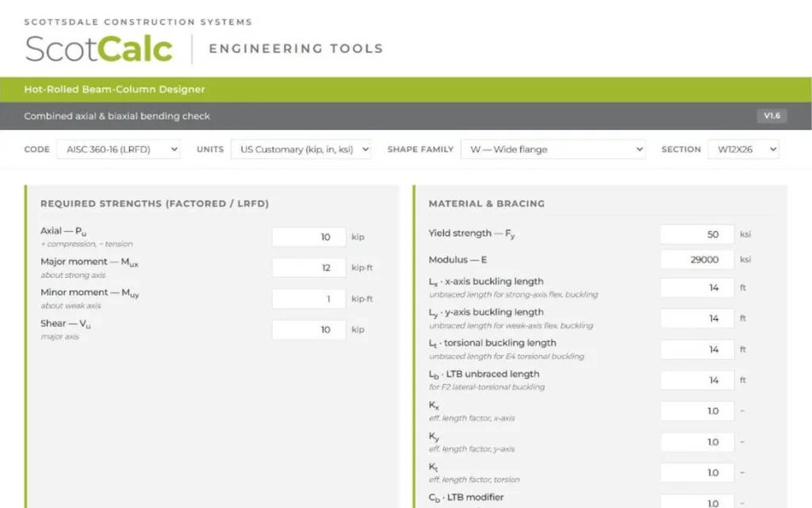Click the "about weak axis" hint text
Screen dimensions: 812x508
[71, 306]
